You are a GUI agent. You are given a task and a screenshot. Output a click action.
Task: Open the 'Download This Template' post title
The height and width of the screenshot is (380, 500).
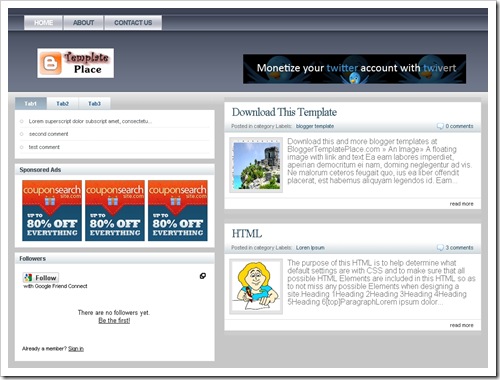pyautogui.click(x=284, y=112)
